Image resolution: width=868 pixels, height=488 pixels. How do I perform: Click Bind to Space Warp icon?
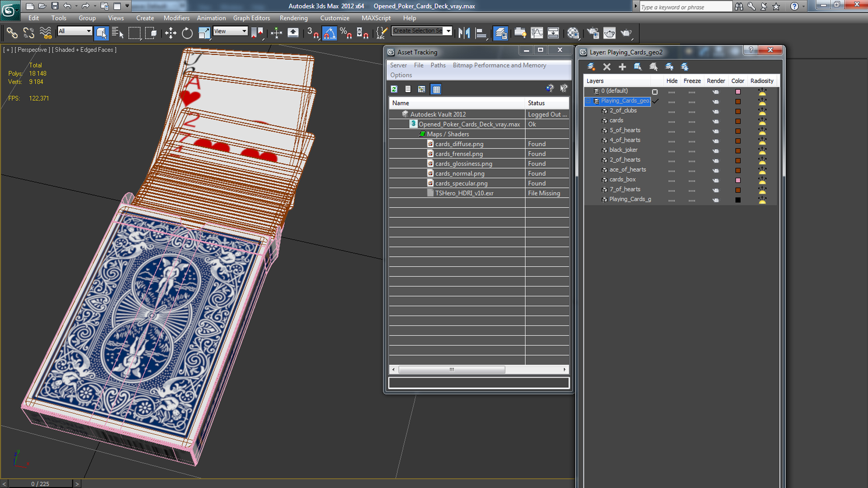pyautogui.click(x=45, y=33)
